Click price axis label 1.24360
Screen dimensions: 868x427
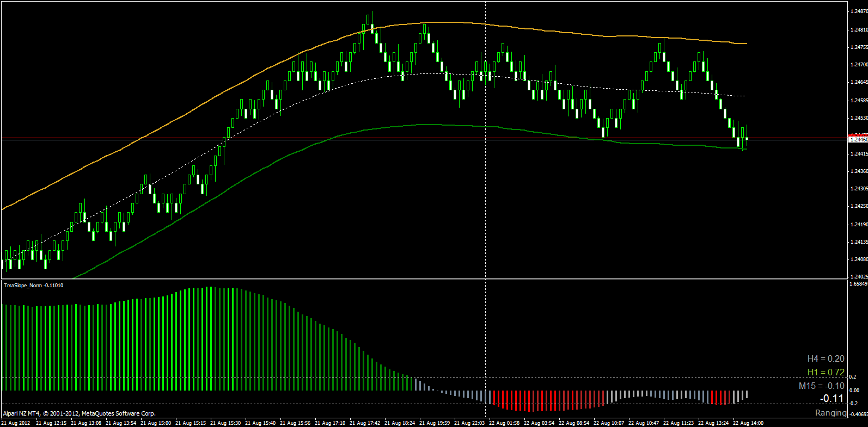(x=859, y=171)
